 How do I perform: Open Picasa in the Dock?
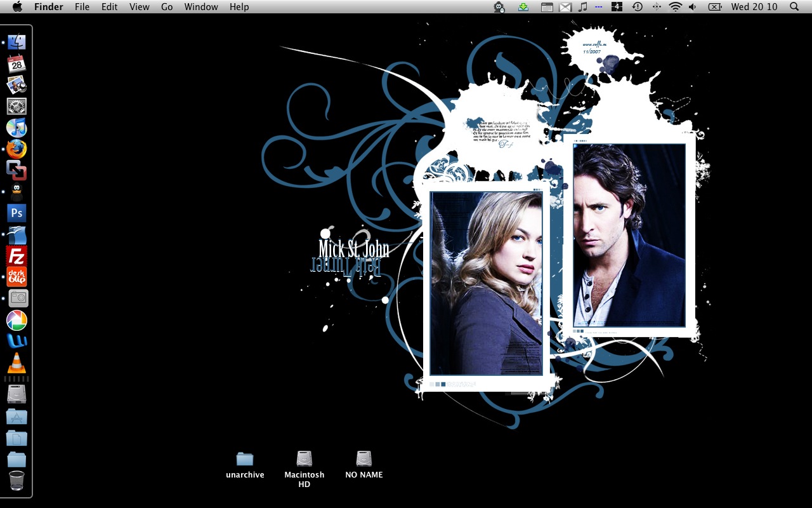point(16,321)
